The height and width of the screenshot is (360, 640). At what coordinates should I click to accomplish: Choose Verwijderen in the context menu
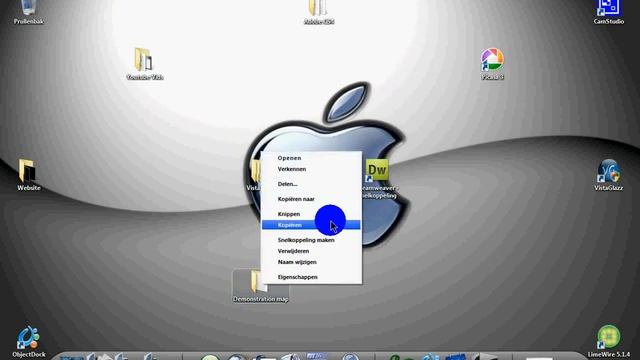tap(311, 251)
